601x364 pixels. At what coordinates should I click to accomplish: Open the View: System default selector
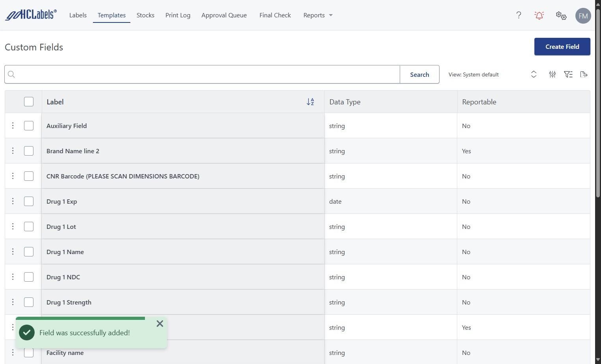pos(492,74)
